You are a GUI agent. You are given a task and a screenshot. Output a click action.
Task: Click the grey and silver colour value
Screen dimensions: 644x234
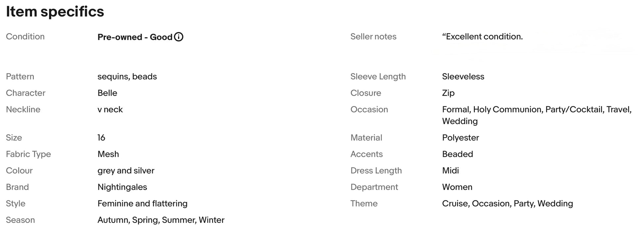coord(126,170)
